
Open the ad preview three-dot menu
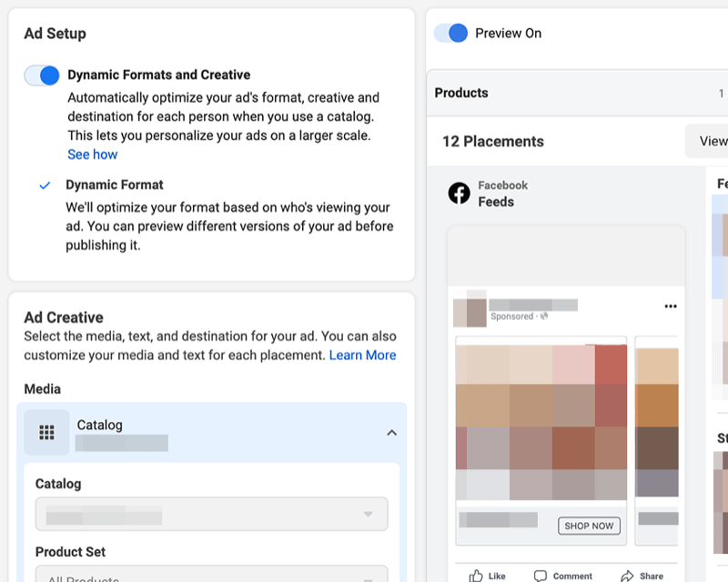click(671, 306)
